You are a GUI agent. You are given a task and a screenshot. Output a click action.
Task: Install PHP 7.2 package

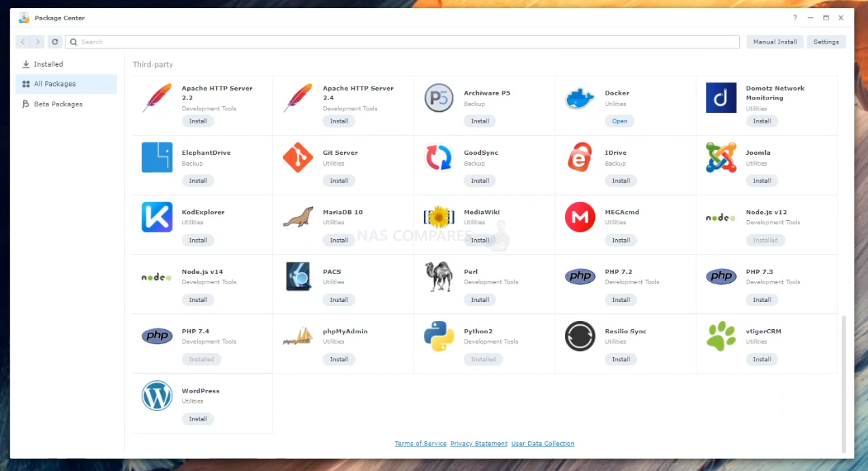click(621, 300)
